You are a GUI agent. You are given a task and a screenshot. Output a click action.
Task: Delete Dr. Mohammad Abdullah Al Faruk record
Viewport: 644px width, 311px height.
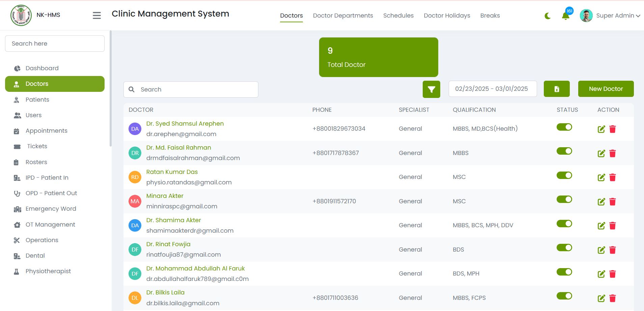(x=613, y=274)
